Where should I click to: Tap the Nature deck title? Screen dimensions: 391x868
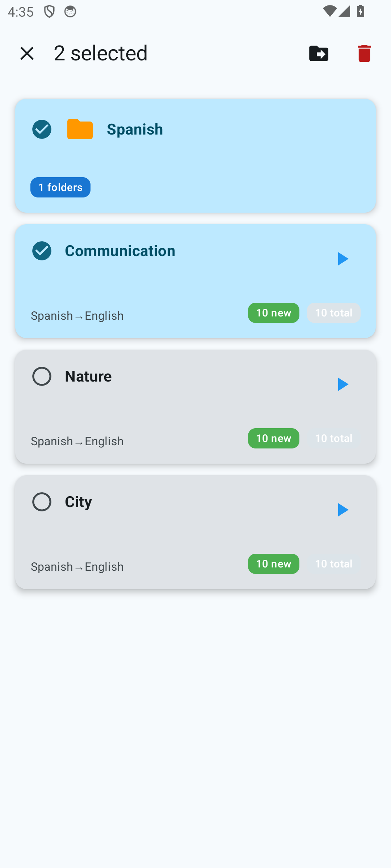pos(88,376)
